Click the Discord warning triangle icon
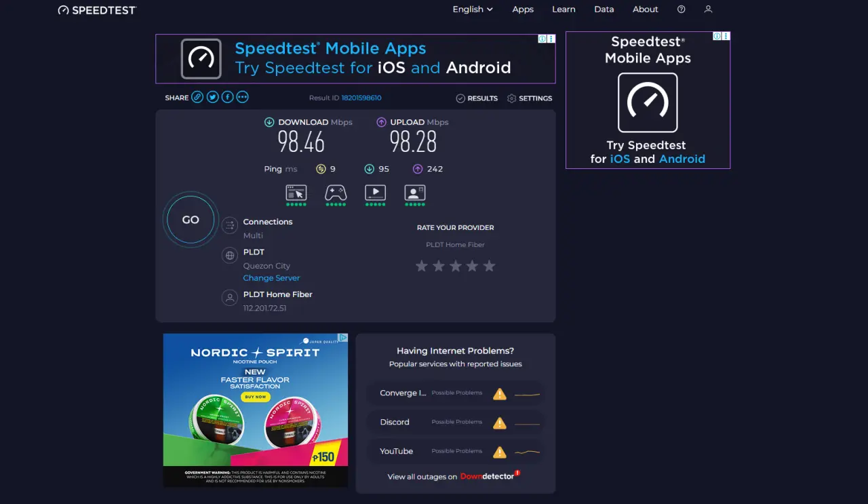Image resolution: width=868 pixels, height=504 pixels. pos(500,423)
